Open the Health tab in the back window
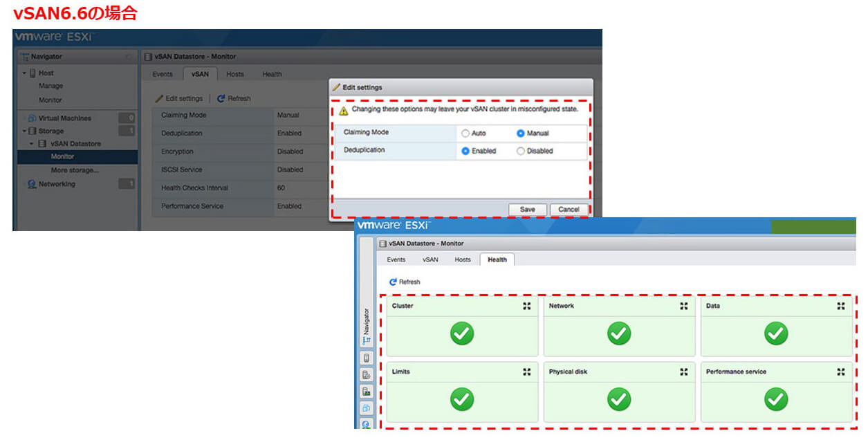 [x=272, y=74]
